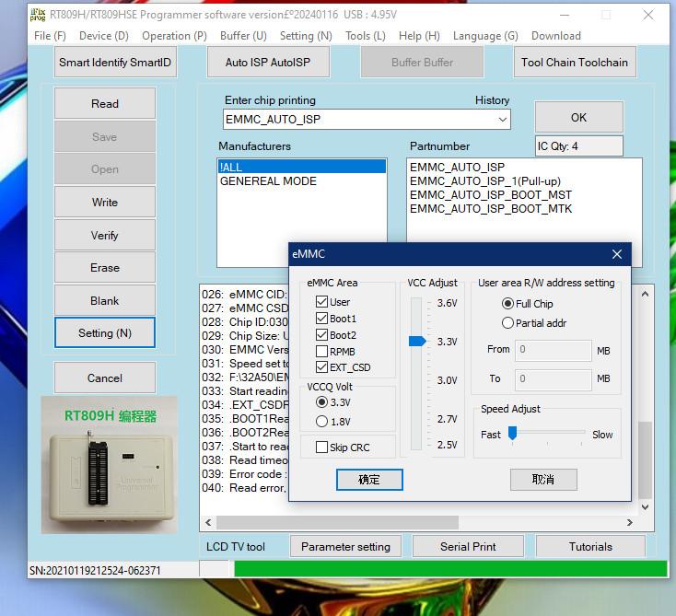This screenshot has width=676, height=616.
Task: Click Auto ISP AutoISP button
Action: point(268,62)
